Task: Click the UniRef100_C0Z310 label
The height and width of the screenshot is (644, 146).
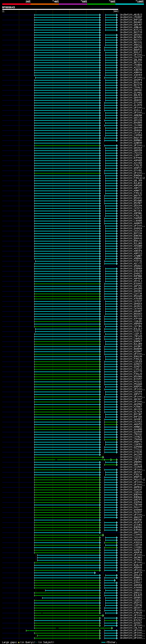Action: point(131,457)
